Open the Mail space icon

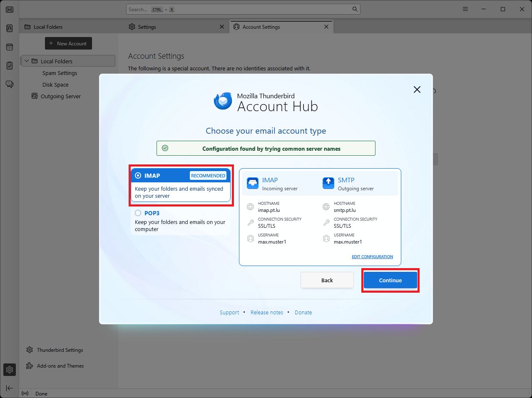tap(10, 9)
